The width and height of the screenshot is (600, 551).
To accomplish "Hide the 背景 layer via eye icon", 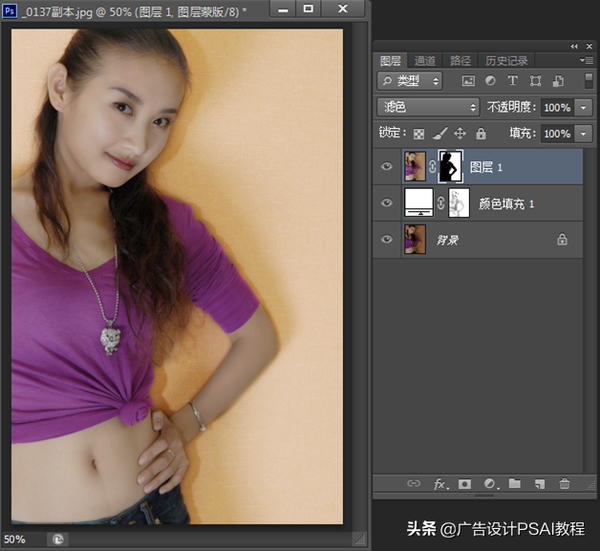I will pos(387,240).
